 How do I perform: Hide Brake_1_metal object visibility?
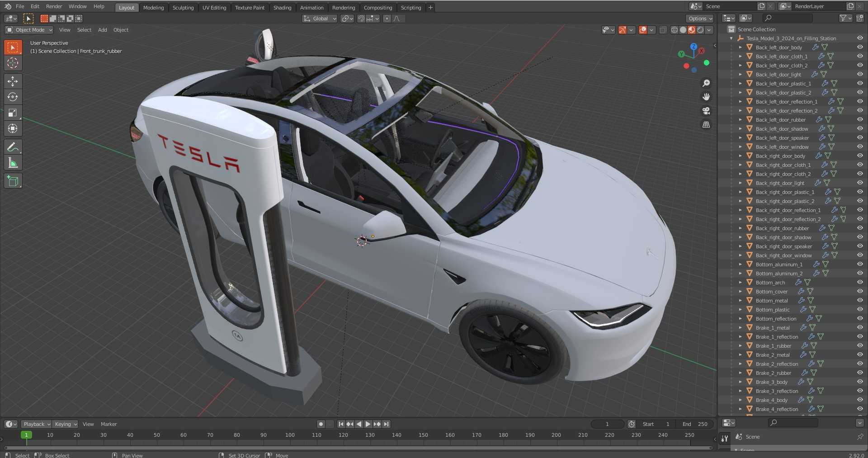[x=860, y=327]
